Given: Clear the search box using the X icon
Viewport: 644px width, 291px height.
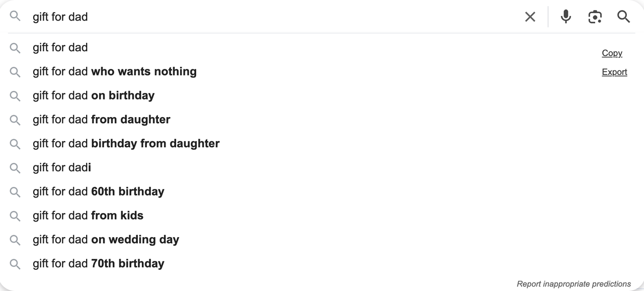Looking at the screenshot, I should [530, 17].
